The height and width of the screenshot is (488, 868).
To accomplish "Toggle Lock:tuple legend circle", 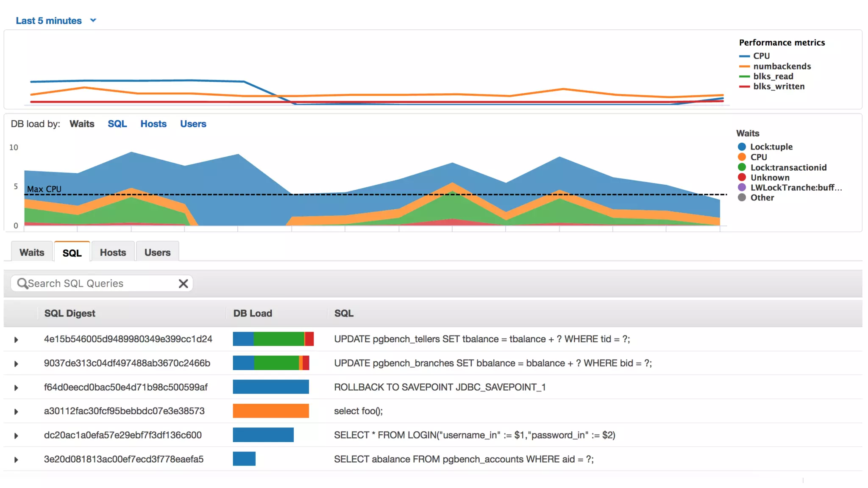I will 742,147.
